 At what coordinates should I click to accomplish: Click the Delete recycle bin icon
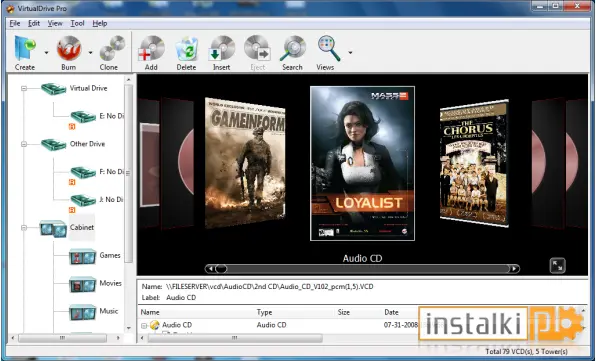tap(187, 48)
